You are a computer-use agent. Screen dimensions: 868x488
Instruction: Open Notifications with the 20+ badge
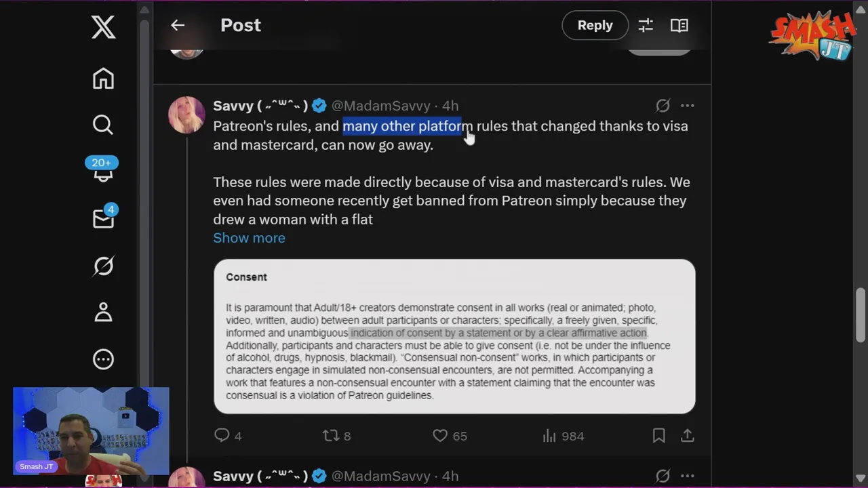[x=102, y=169]
